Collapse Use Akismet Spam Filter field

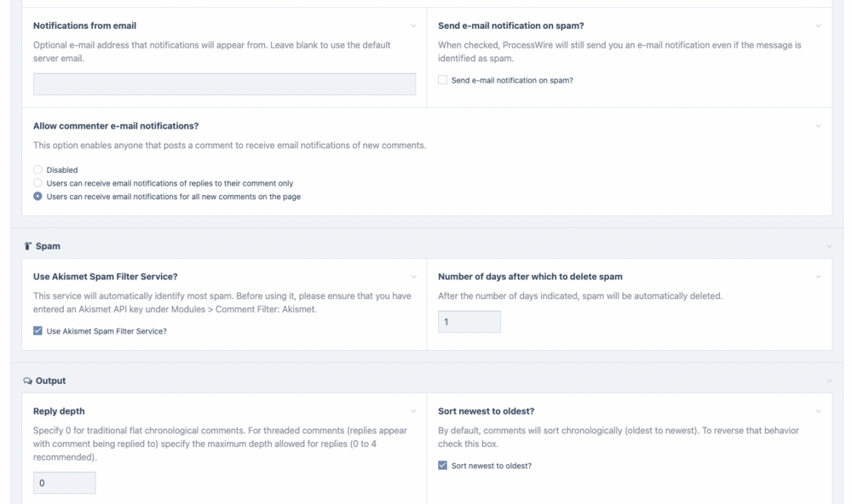pos(413,277)
